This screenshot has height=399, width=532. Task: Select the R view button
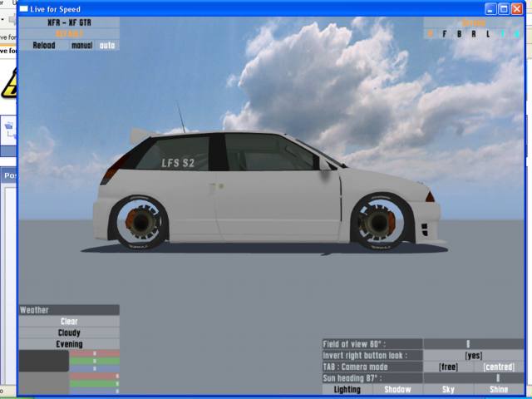point(474,34)
